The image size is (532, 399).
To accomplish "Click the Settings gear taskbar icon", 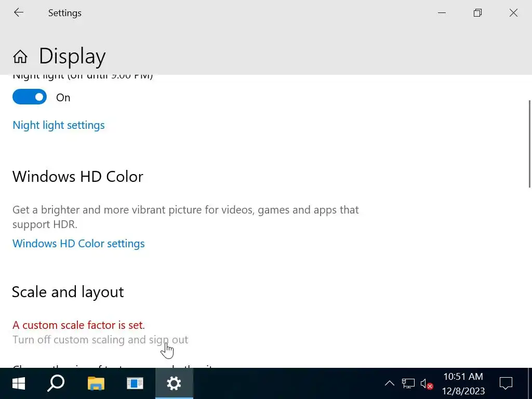I will pos(174,384).
